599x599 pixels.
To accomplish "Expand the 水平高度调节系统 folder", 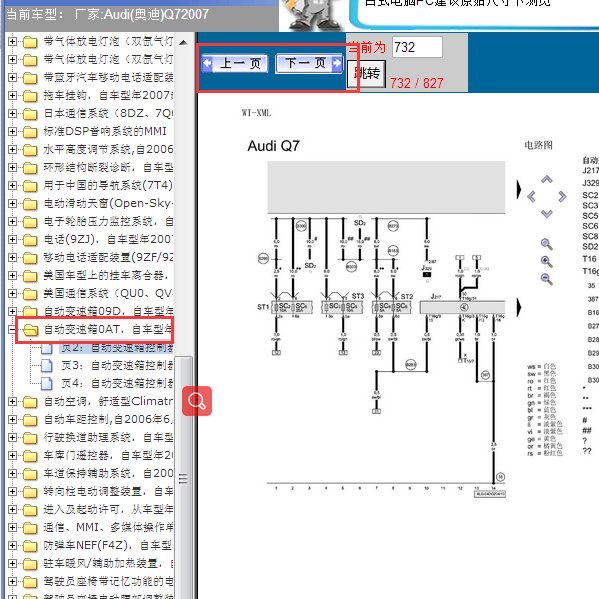I will tap(12, 149).
